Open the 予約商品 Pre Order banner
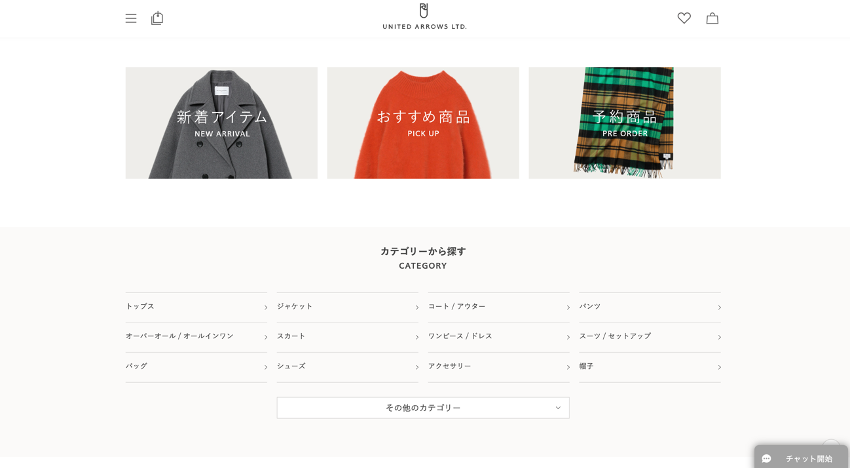Viewport: 850px width, 468px height. pyautogui.click(x=624, y=123)
